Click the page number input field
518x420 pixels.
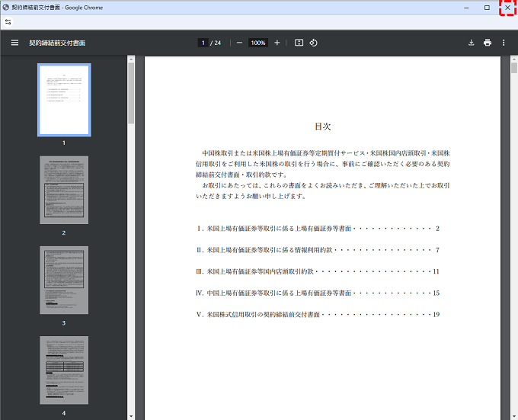(203, 43)
